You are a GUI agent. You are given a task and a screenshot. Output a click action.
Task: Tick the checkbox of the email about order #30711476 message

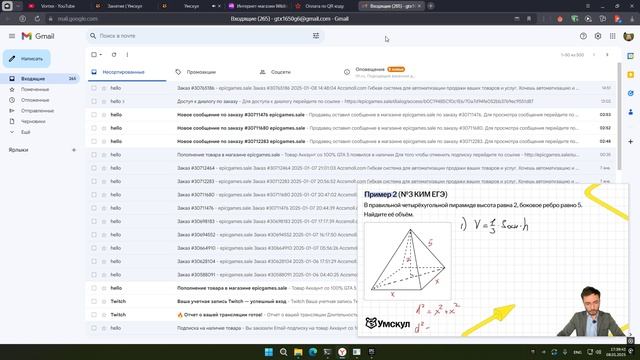click(x=94, y=115)
